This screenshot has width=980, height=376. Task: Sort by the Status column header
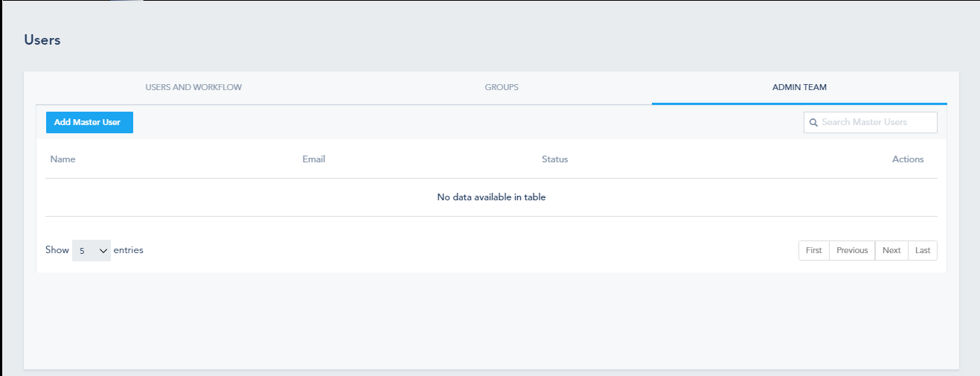555,159
